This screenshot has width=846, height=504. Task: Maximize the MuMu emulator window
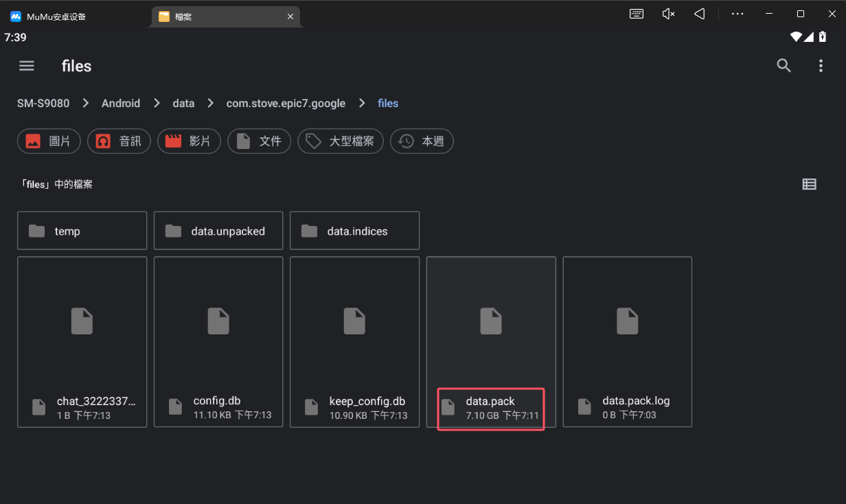(801, 14)
